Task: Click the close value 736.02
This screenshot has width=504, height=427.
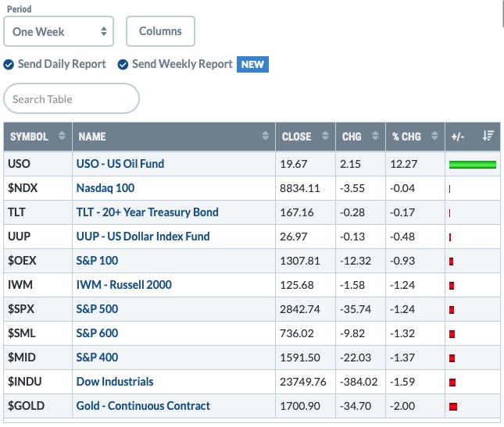Action: click(297, 333)
